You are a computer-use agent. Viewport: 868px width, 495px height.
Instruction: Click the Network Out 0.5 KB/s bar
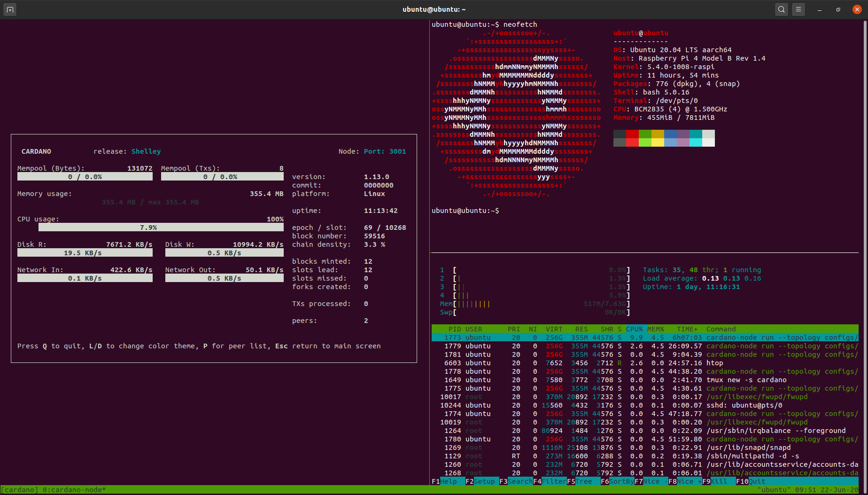point(225,278)
